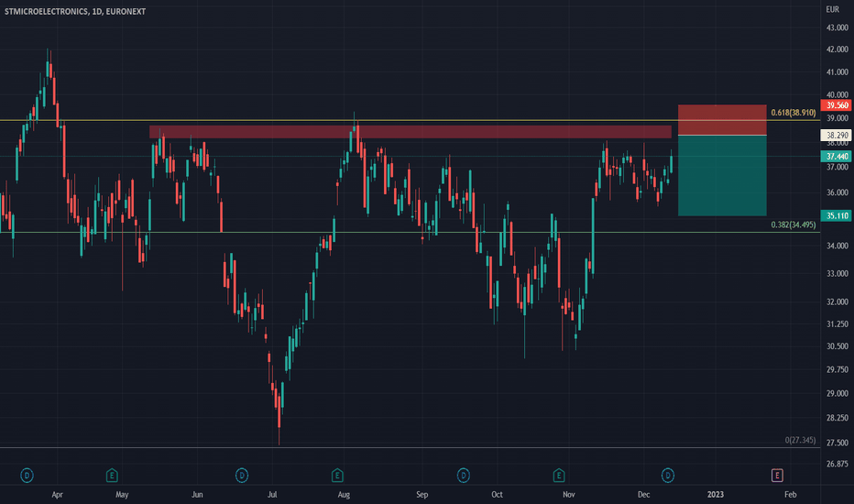Click the dividend marker in mid-September
Viewport: 854px width, 504px height.
pyautogui.click(x=464, y=476)
